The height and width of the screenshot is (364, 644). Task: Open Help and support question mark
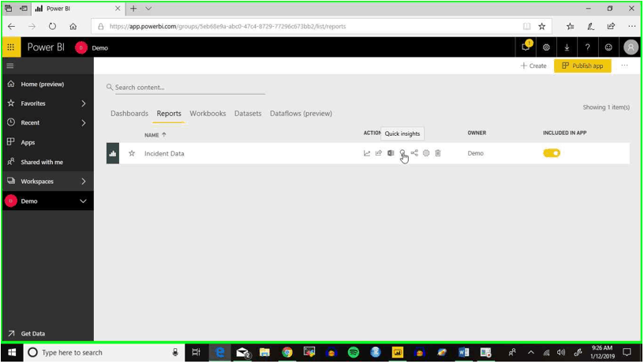(x=588, y=47)
